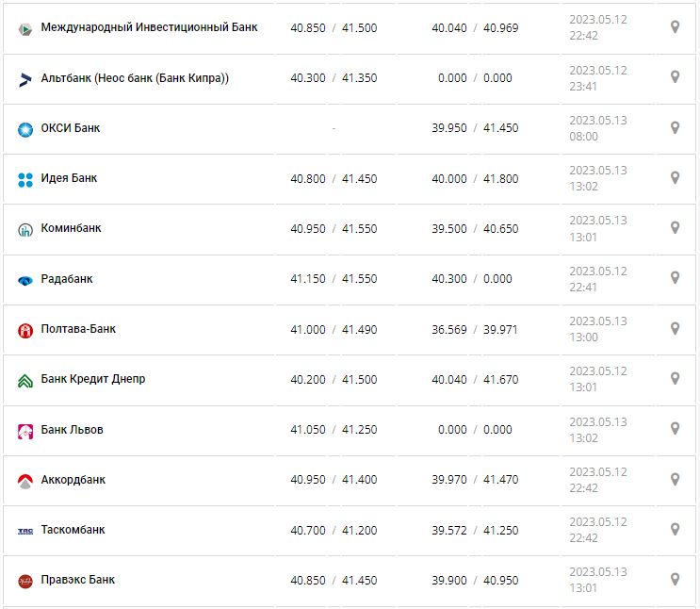Click Полтава-Банк rate 41.000 / 41.490
This screenshot has width=700, height=609.
coord(333,329)
